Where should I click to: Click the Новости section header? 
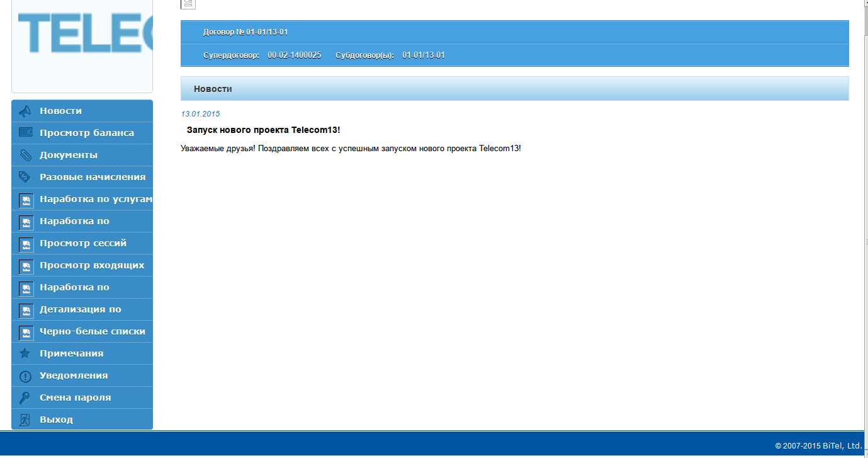[x=514, y=89]
